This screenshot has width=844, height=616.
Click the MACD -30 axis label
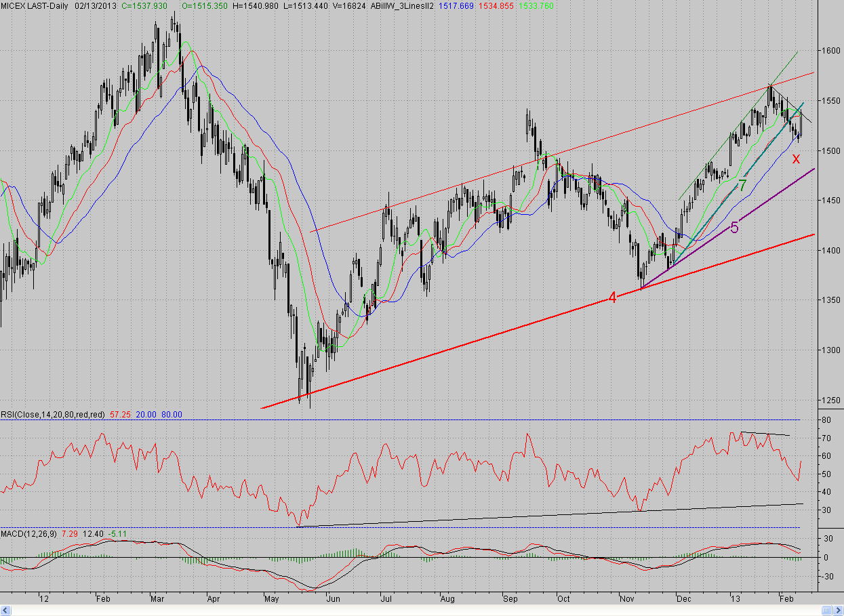point(826,577)
